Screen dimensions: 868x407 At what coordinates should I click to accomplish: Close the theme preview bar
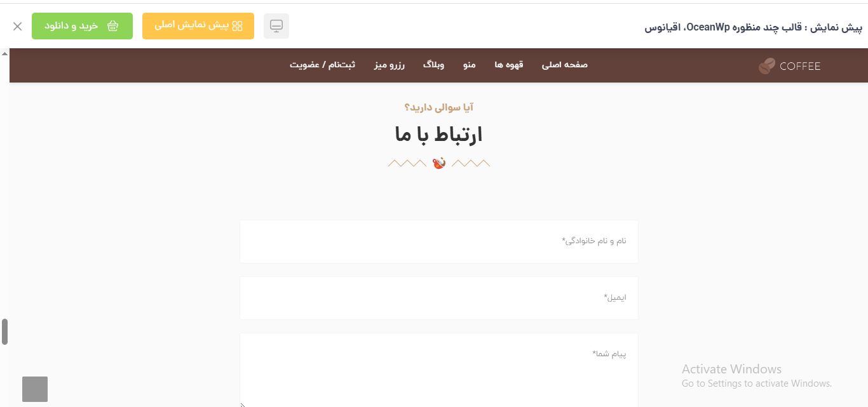(18, 26)
